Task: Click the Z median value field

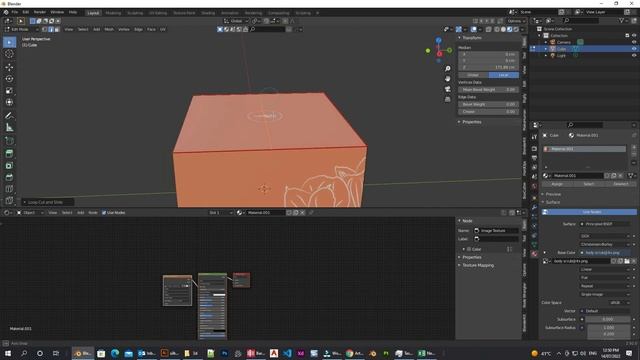Action: 489,67
